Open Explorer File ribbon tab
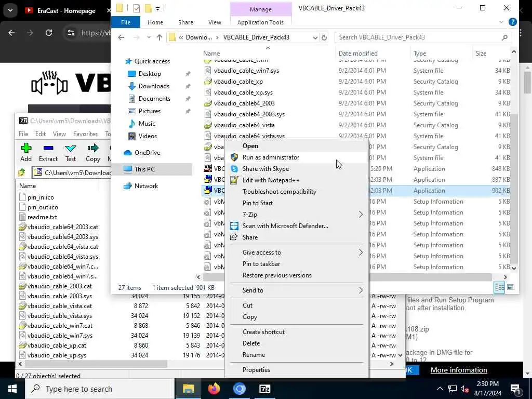 (x=126, y=22)
